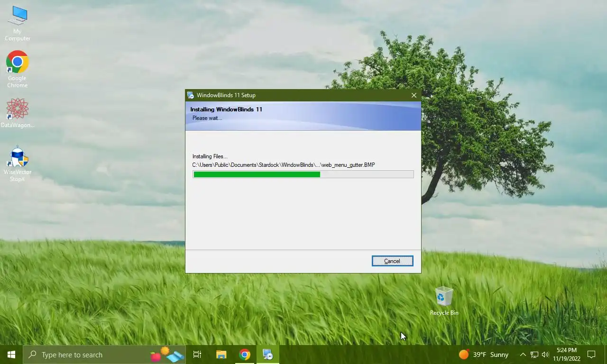Click the 'Please wait...' text
Screen dimensions: 607x364
[x=207, y=118]
